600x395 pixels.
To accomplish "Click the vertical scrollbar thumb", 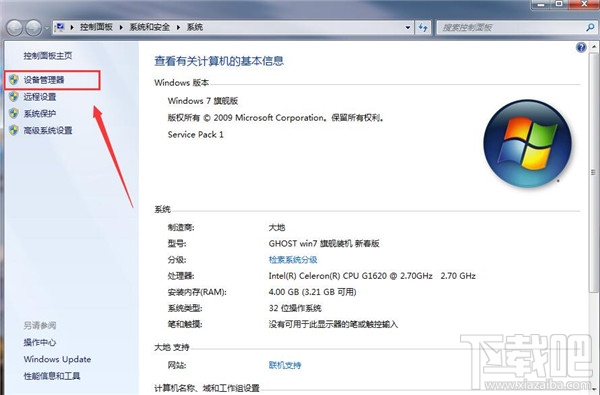I will click(594, 172).
